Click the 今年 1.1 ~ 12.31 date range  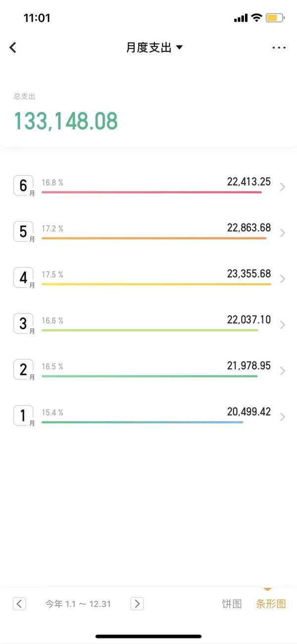tap(78, 604)
